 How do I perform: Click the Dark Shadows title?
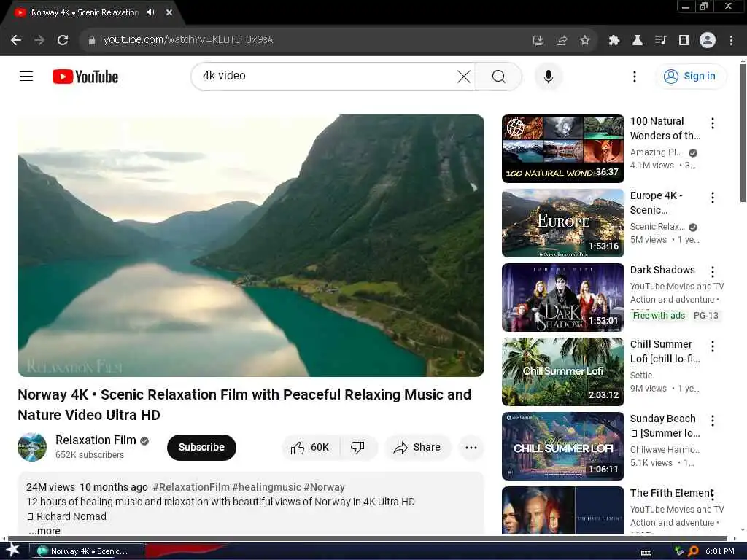pyautogui.click(x=662, y=270)
